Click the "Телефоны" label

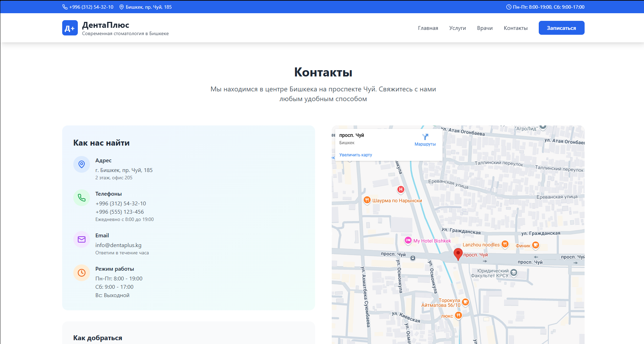(109, 194)
